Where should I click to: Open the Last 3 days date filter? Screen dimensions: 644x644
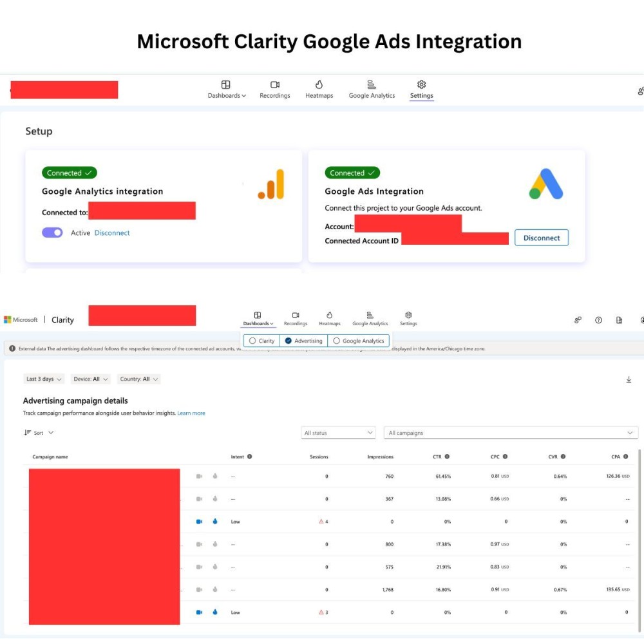tap(44, 379)
